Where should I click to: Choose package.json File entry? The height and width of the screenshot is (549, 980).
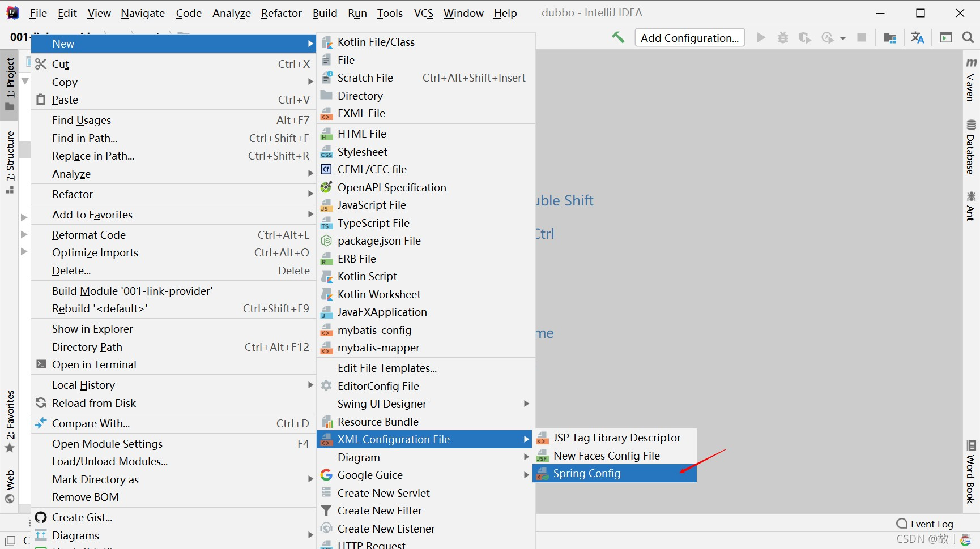pos(426,241)
